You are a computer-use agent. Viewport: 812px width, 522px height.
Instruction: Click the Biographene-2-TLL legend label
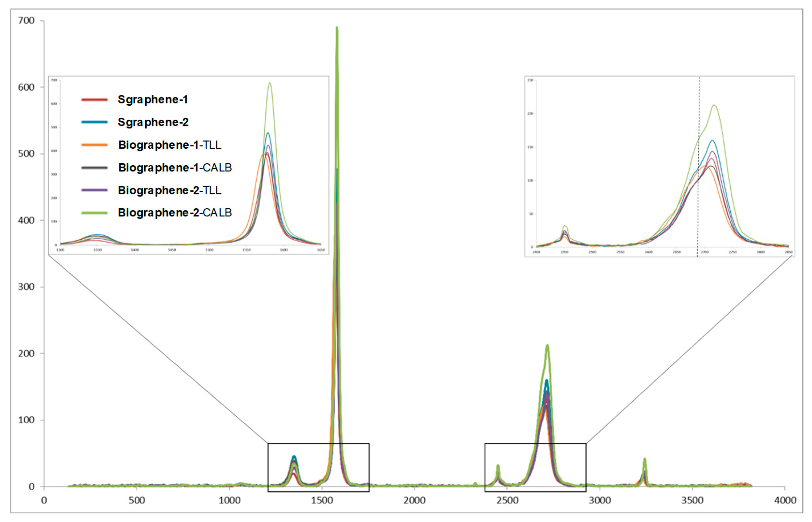[x=169, y=190]
